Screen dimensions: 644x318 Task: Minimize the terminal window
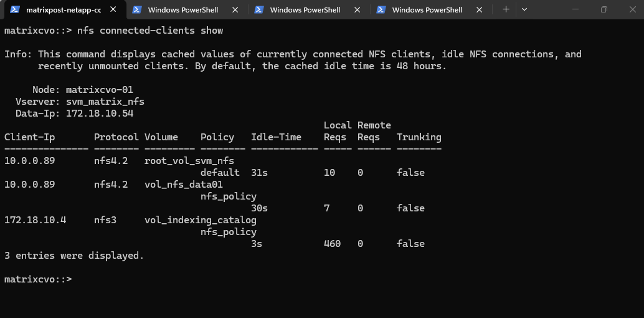coord(573,9)
